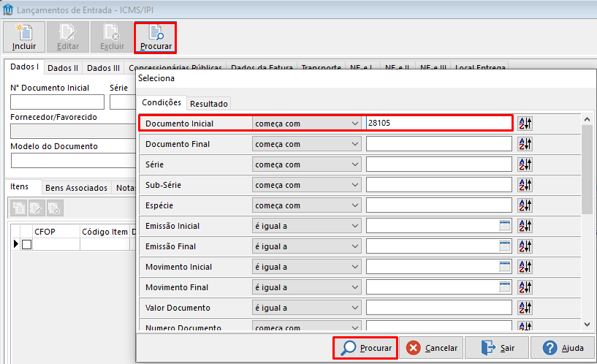This screenshot has height=364, width=597.
Task: Open the Ajuda button
Action: tap(563, 348)
